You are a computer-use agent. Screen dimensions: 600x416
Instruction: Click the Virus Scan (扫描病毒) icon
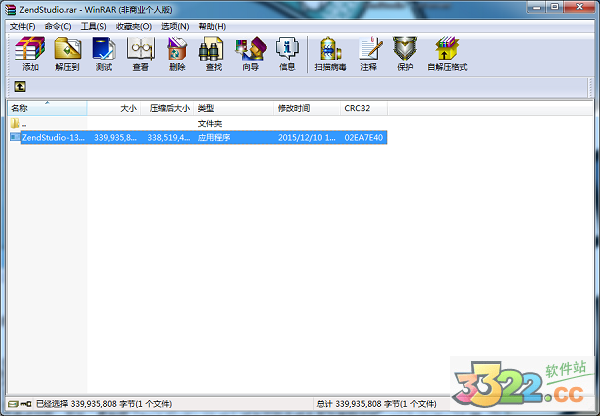pos(330,54)
